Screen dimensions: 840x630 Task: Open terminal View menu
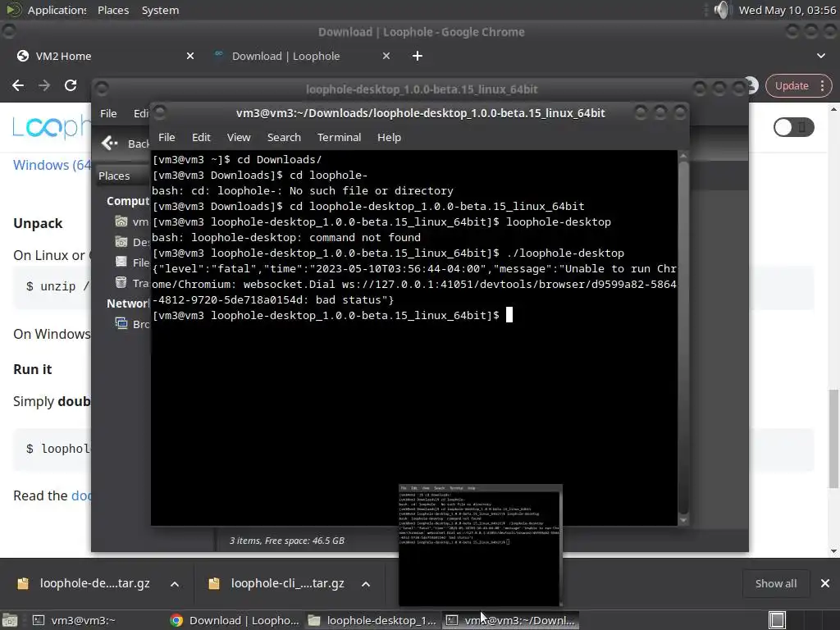tap(239, 138)
